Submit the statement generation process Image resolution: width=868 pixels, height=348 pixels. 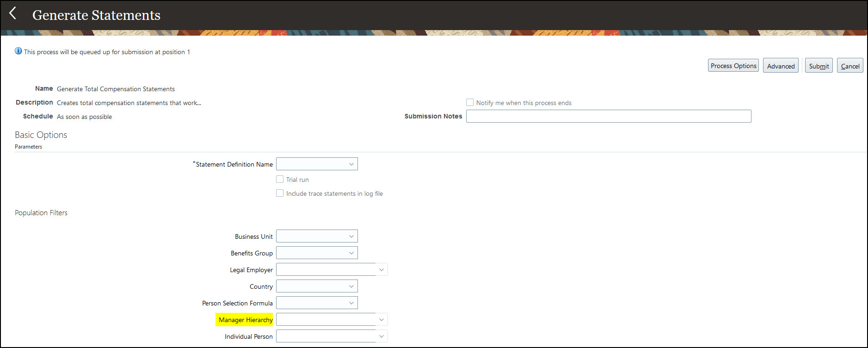coord(819,66)
